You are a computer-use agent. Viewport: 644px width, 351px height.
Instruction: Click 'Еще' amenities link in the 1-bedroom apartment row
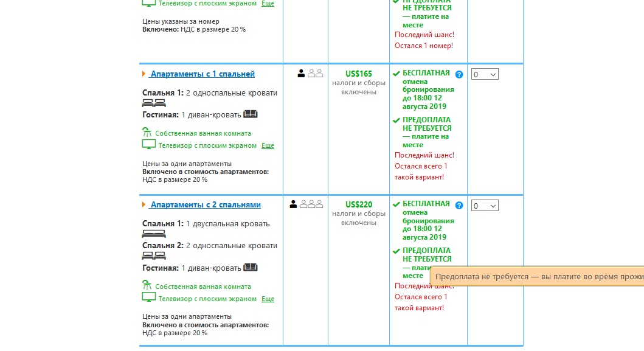tap(268, 145)
